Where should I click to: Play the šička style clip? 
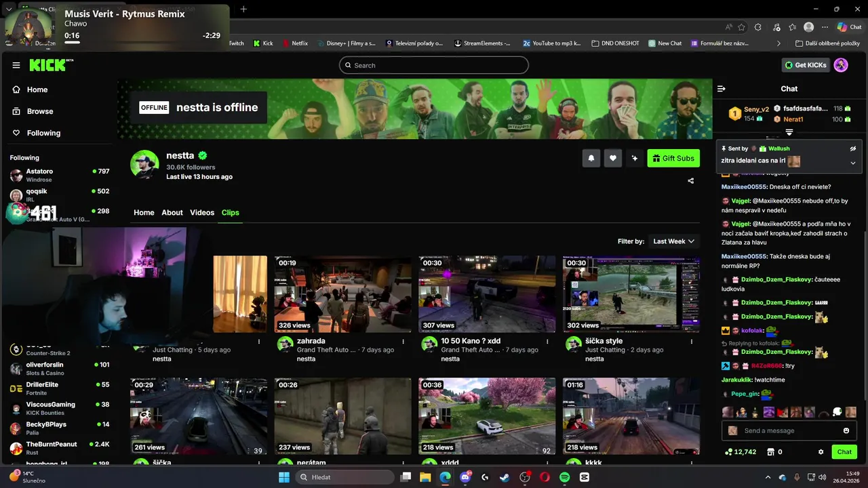coord(631,294)
